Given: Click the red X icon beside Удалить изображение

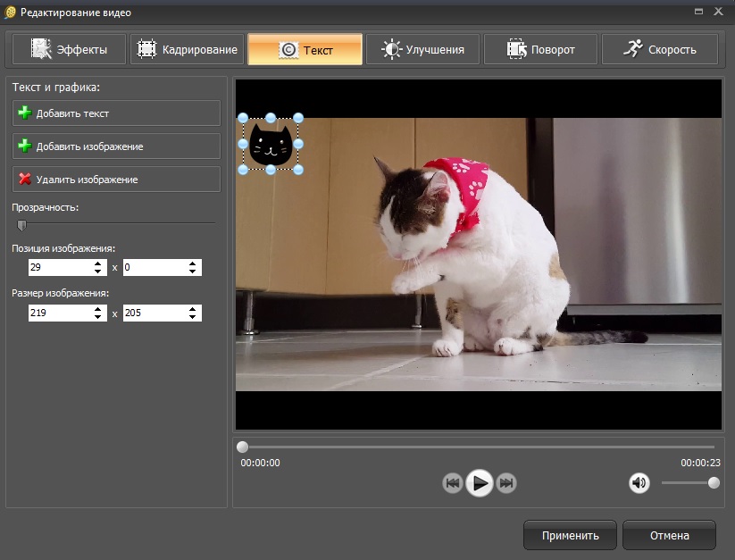Looking at the screenshot, I should click(x=25, y=179).
